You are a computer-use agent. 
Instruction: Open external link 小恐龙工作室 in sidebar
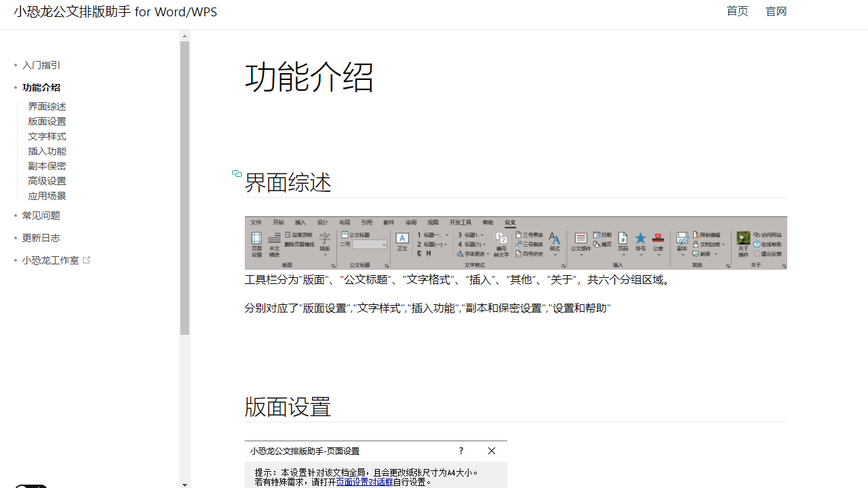coord(56,260)
